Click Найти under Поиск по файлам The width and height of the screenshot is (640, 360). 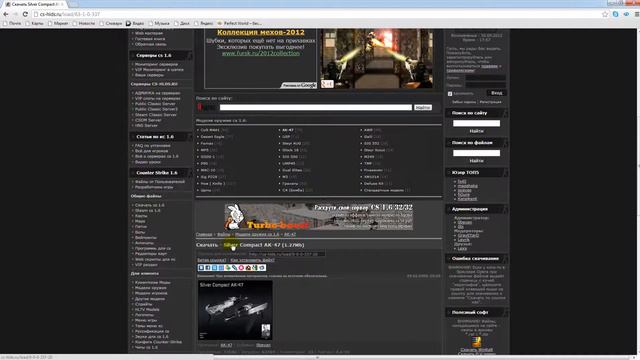pos(476,161)
